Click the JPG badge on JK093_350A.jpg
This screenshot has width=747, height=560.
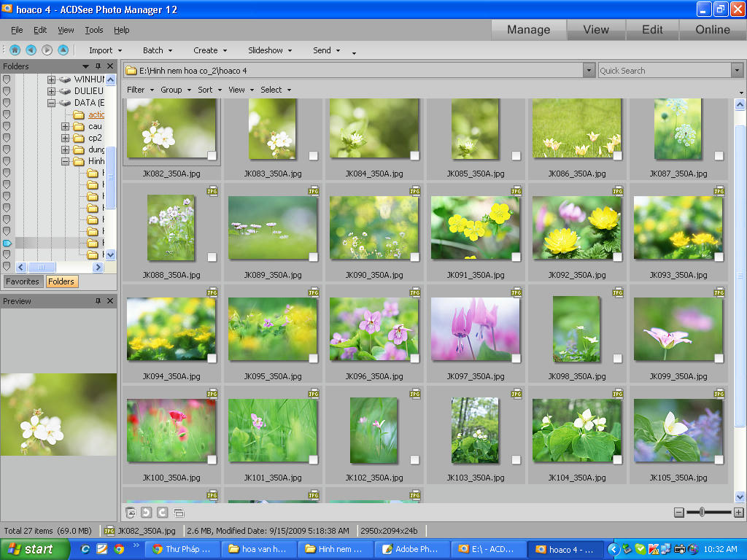coord(719,191)
